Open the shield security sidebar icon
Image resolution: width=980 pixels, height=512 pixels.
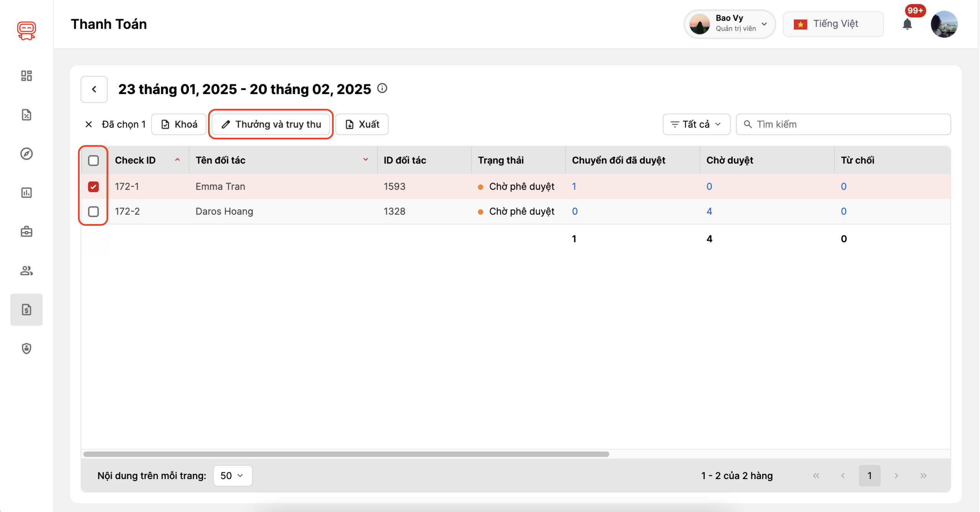click(26, 349)
